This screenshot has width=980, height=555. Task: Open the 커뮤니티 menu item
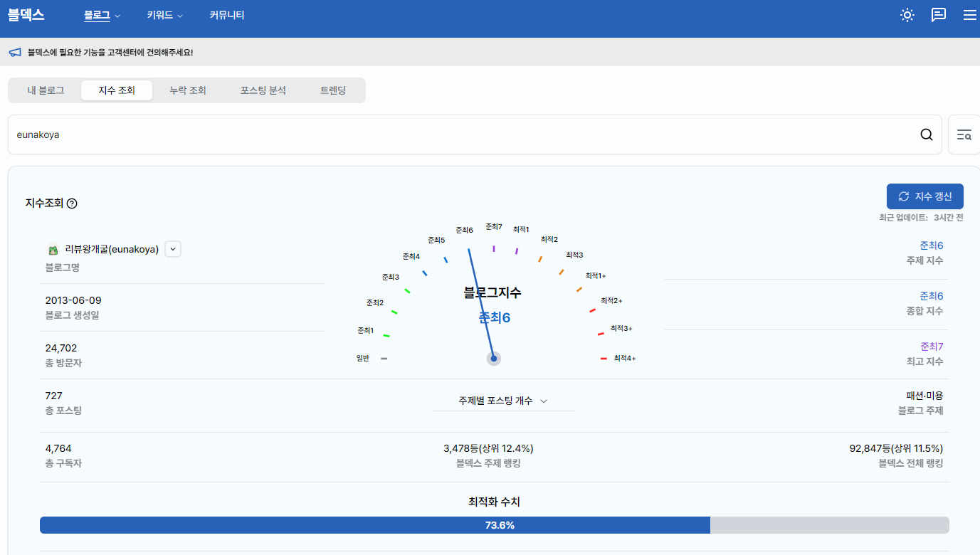click(x=227, y=15)
